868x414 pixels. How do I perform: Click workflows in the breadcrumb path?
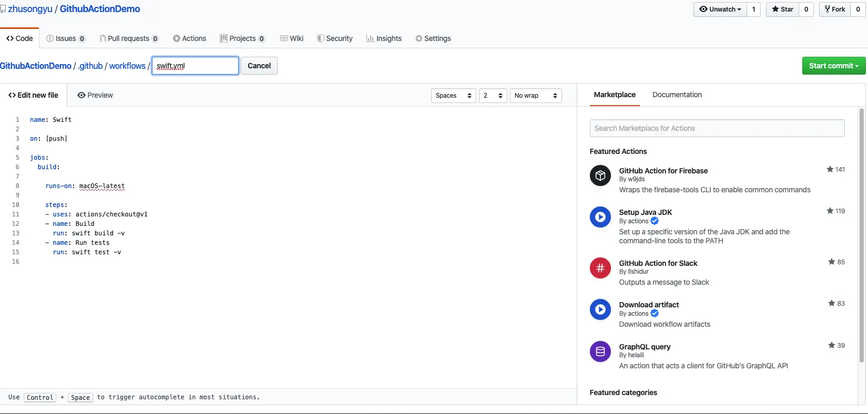[x=127, y=66]
